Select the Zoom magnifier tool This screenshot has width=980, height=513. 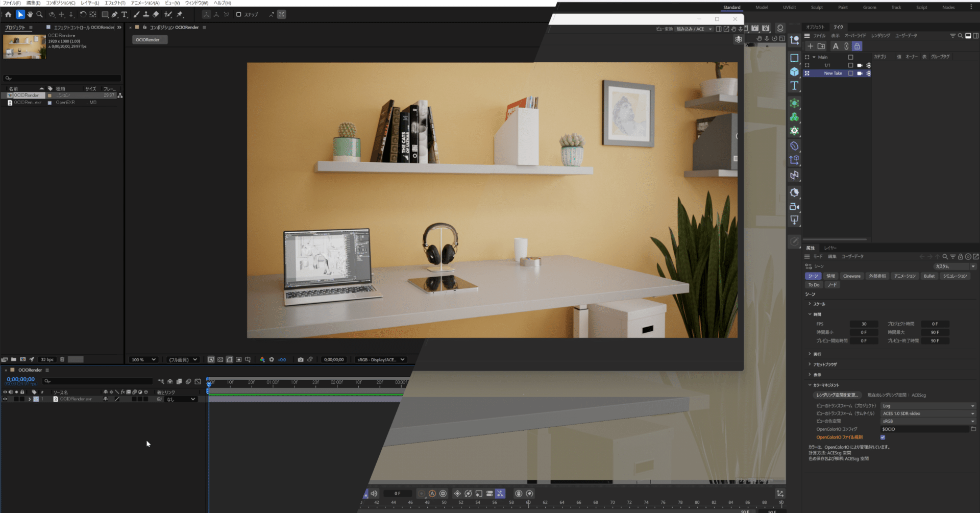coord(39,14)
